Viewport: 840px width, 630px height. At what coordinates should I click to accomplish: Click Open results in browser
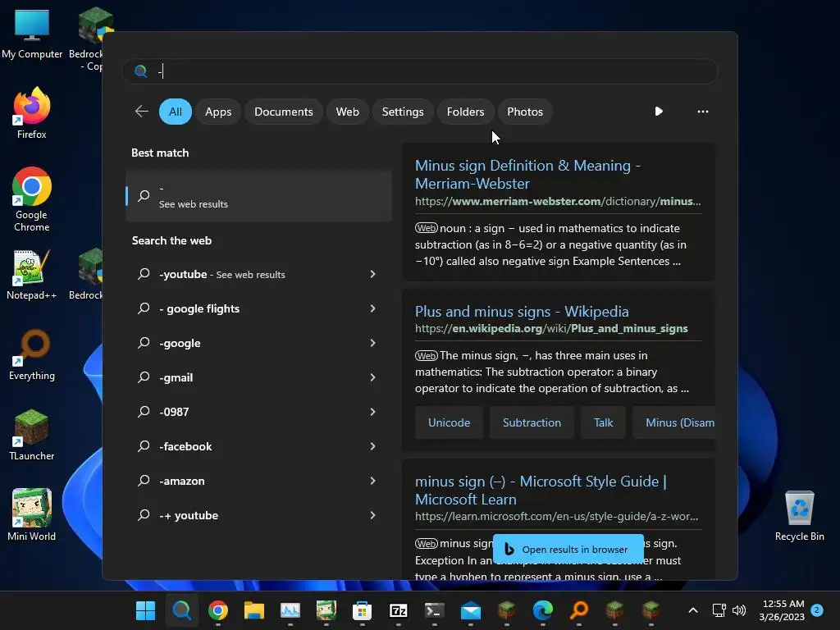pos(568,549)
